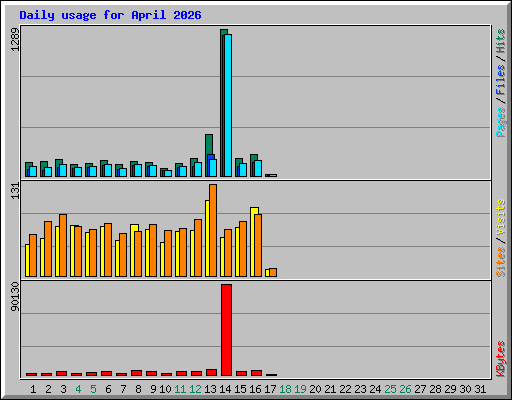Click the day 28 axis label
512x400 pixels.
click(435, 389)
